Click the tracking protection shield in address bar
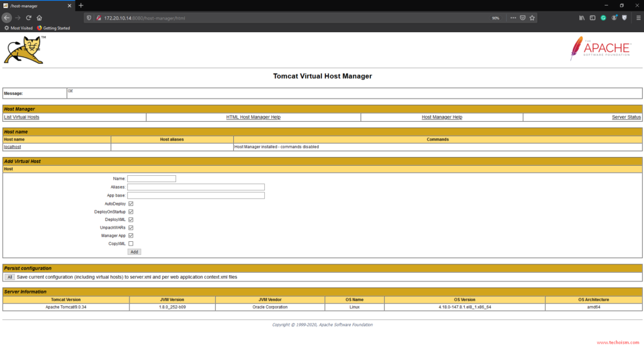Screen dimensions: 644x348 89,18
